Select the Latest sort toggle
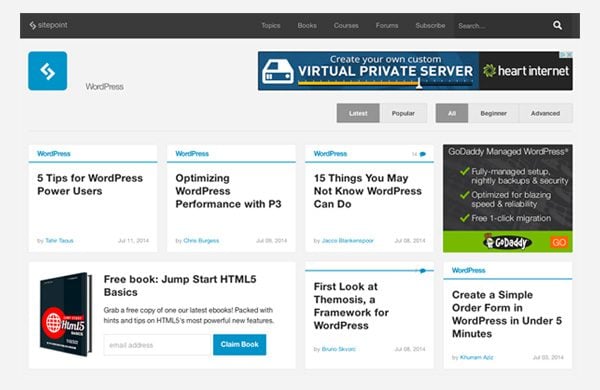 click(358, 113)
